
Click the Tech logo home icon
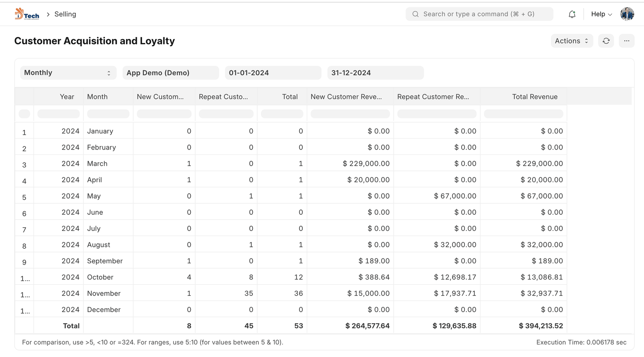point(27,14)
